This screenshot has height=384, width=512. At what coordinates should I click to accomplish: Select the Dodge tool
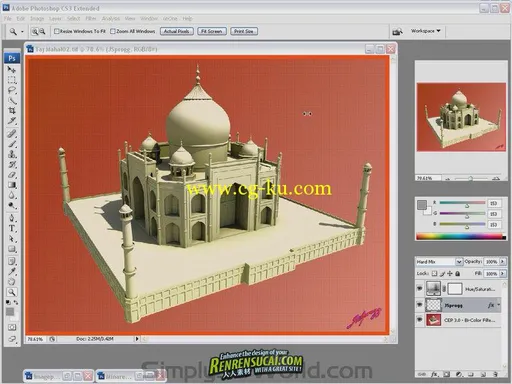pyautogui.click(x=12, y=205)
